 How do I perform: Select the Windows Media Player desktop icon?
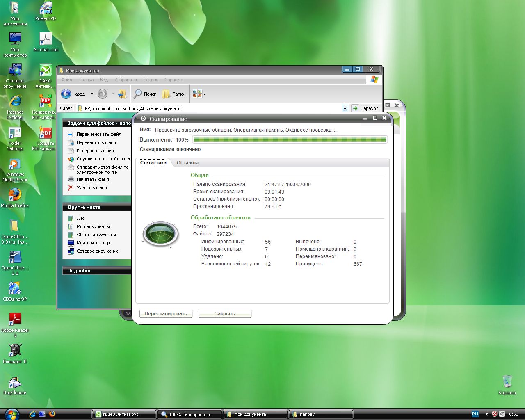[x=15, y=170]
